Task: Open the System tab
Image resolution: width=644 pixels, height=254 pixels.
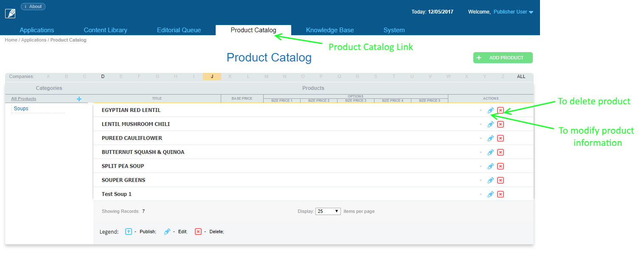Action: [394, 30]
